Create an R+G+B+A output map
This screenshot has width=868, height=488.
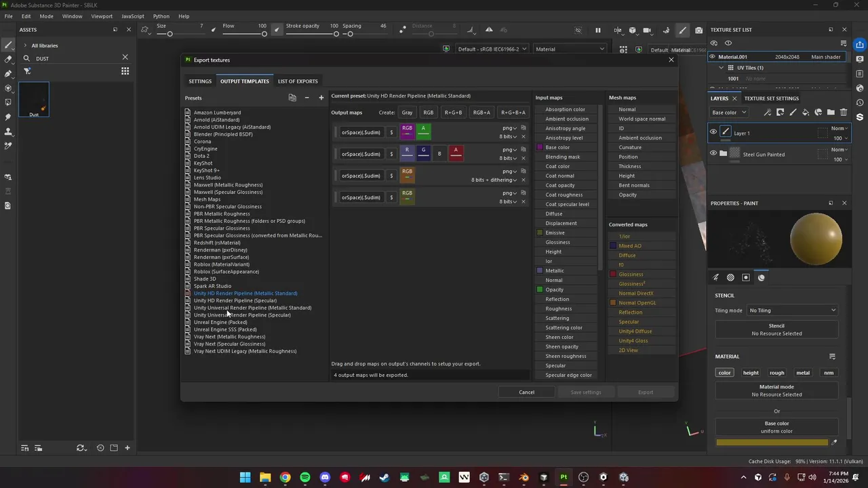[x=513, y=113]
